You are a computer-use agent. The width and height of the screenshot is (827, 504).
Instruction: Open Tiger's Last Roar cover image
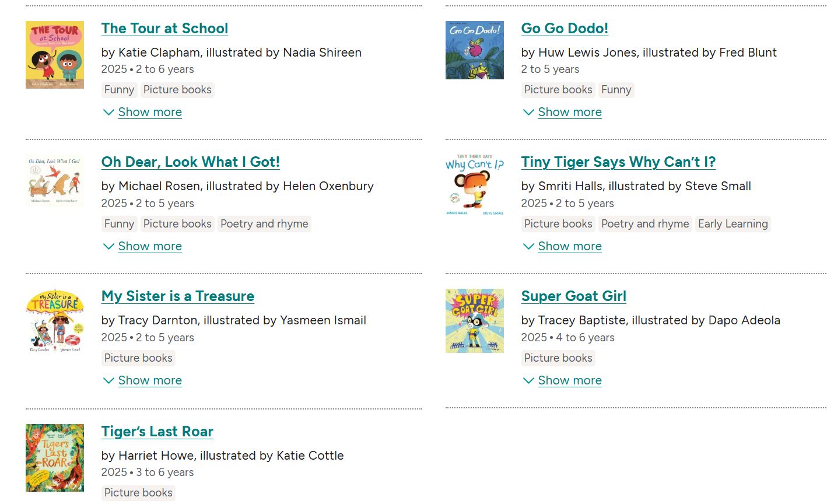pyautogui.click(x=55, y=458)
